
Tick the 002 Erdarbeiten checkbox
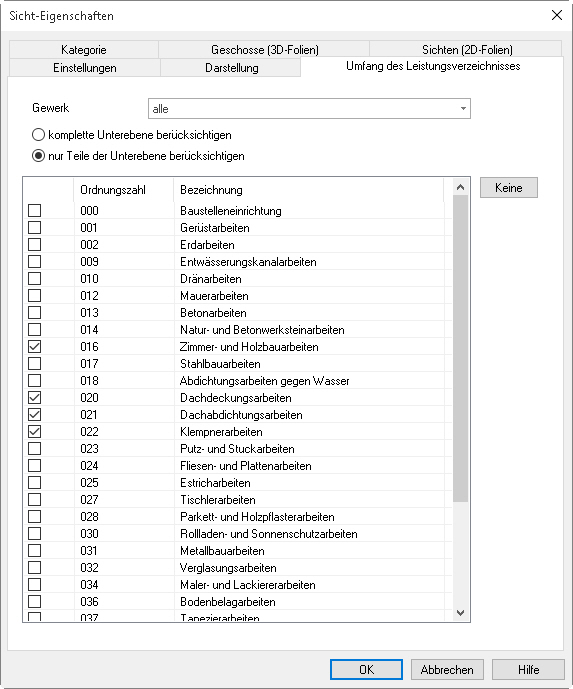coord(35,244)
